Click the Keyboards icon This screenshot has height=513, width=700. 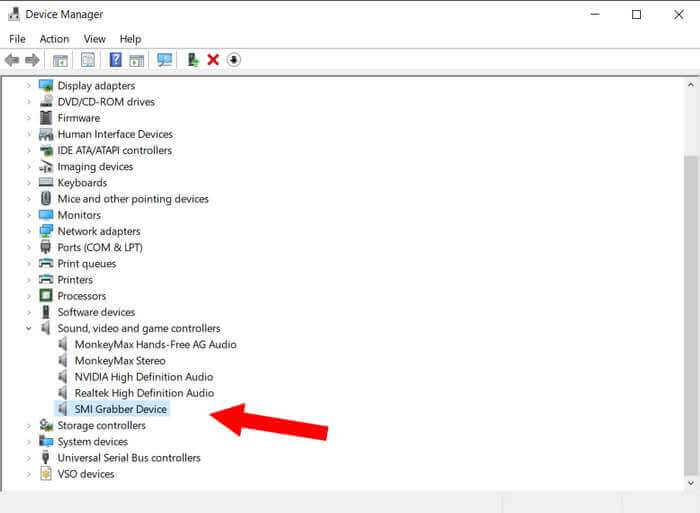46,182
